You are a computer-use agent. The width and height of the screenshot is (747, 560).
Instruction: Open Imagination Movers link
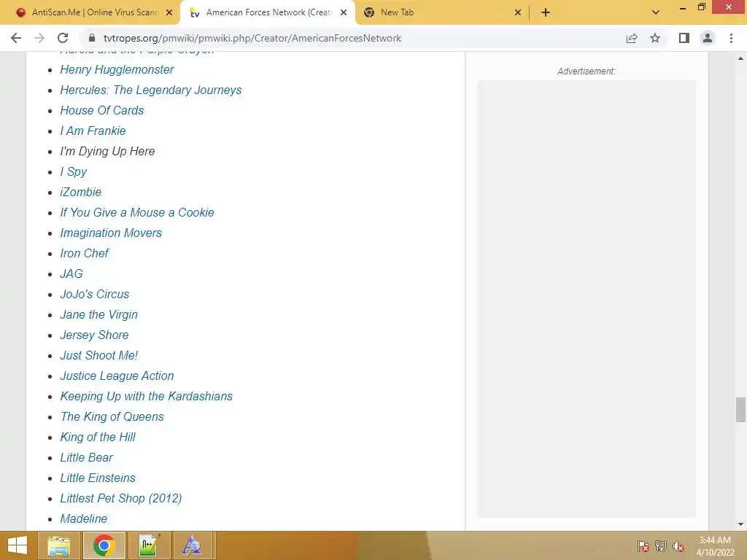pos(111,233)
